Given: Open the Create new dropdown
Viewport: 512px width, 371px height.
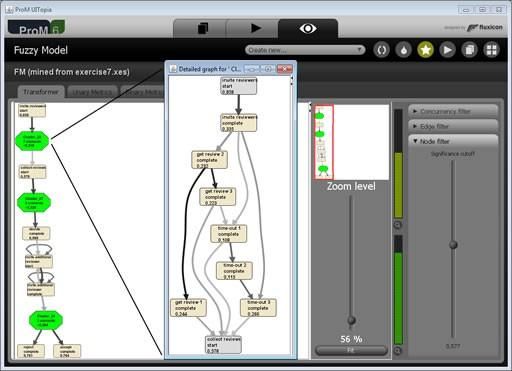Looking at the screenshot, I should click(305, 50).
